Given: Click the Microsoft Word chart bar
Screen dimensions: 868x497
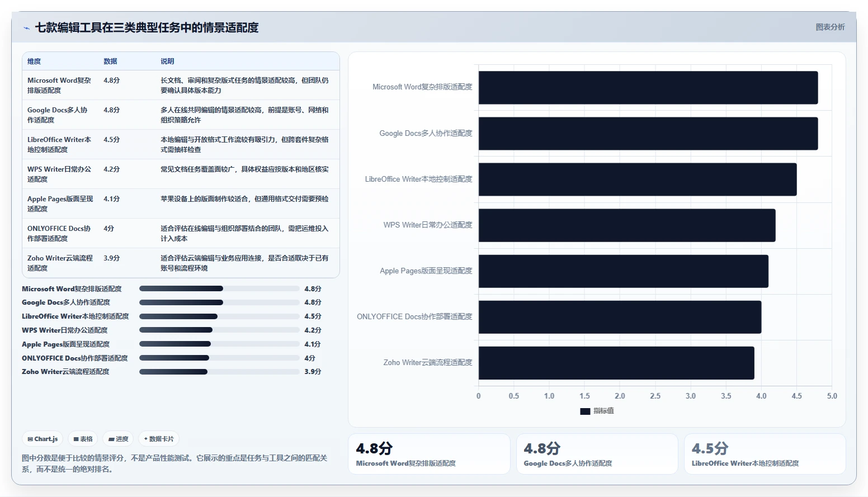Looking at the screenshot, I should click(x=648, y=87).
